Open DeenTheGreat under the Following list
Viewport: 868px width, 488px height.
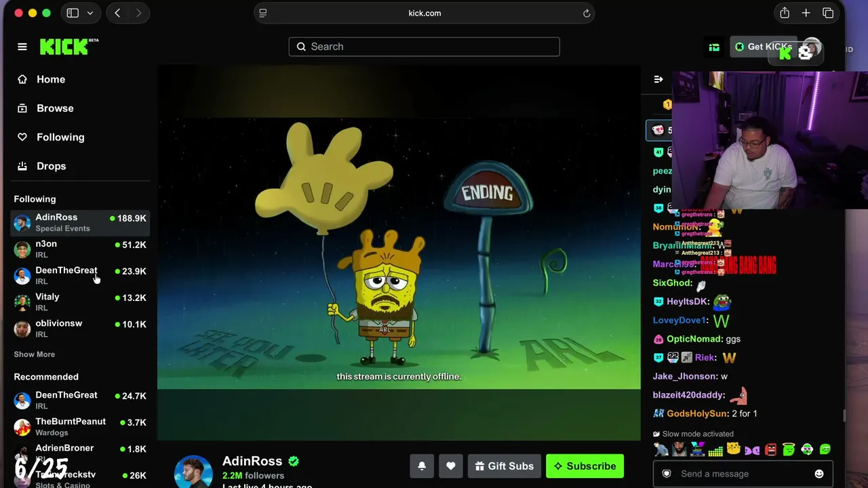pos(80,275)
